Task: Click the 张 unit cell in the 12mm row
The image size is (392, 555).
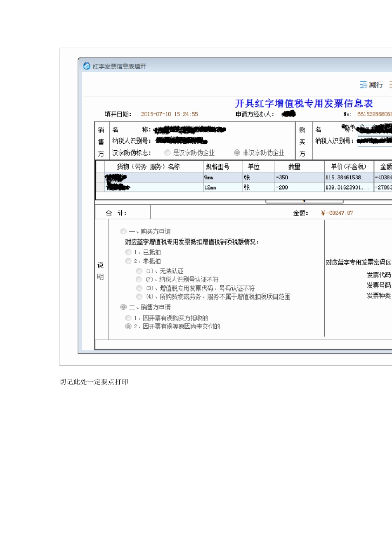Action: (x=259, y=187)
